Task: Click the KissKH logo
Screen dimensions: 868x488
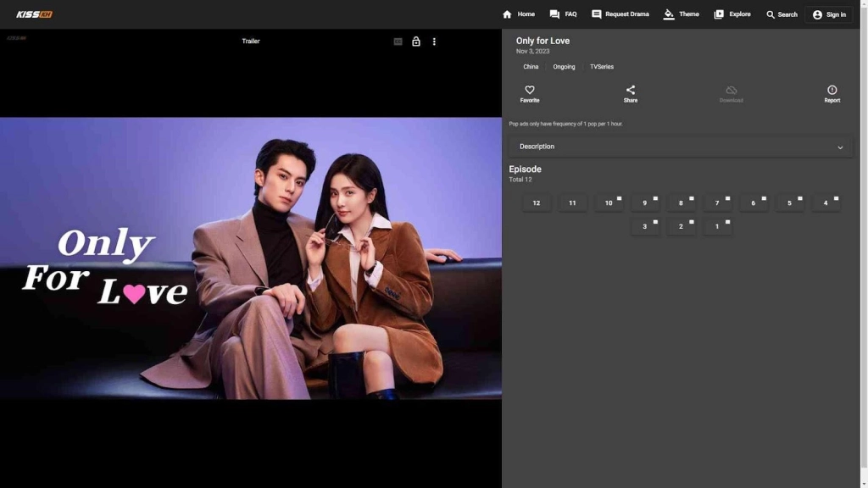Action: pyautogui.click(x=34, y=14)
